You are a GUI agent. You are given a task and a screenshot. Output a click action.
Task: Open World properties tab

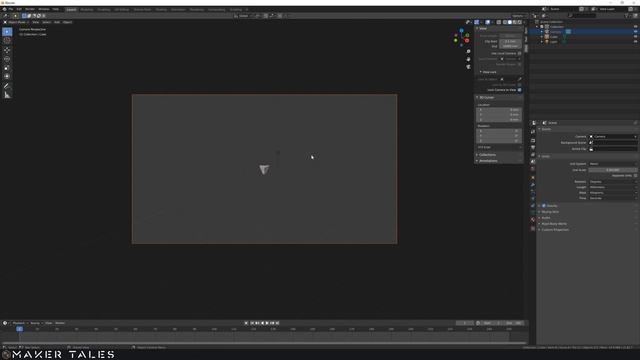533,169
